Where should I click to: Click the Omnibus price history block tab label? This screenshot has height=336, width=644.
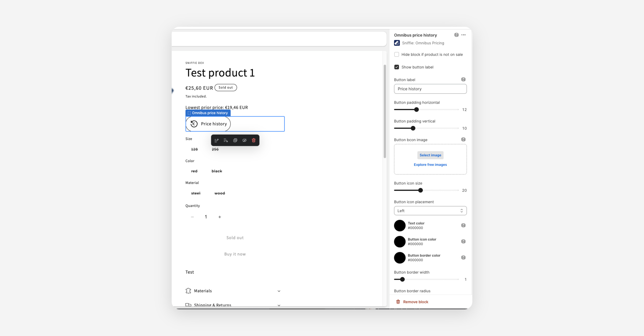(x=208, y=113)
